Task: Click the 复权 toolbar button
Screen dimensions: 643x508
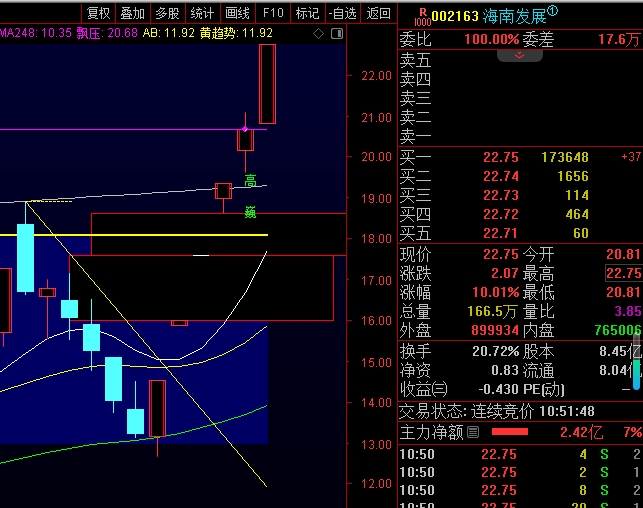Action: tap(98, 13)
